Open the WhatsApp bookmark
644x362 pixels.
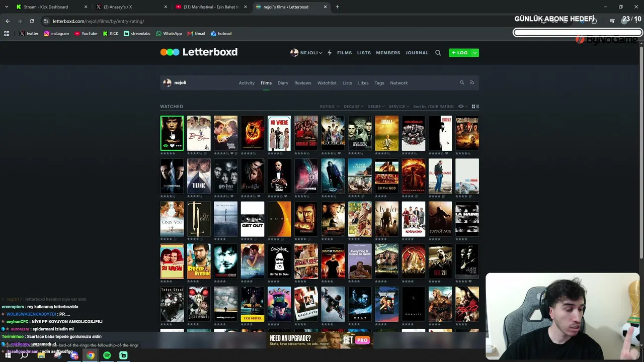click(169, 34)
